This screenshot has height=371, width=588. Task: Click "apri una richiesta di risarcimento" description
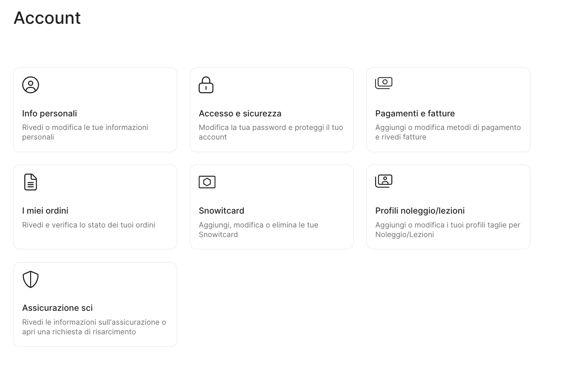pos(79,332)
